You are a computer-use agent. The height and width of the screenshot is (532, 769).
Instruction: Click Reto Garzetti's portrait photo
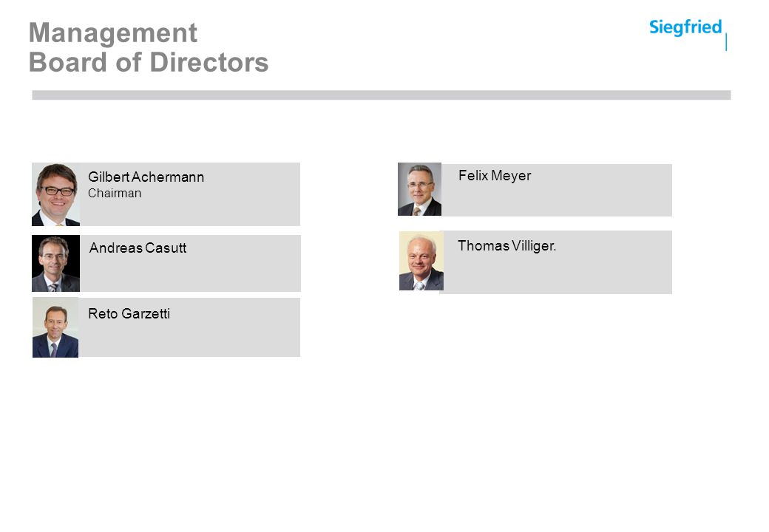coord(55,328)
